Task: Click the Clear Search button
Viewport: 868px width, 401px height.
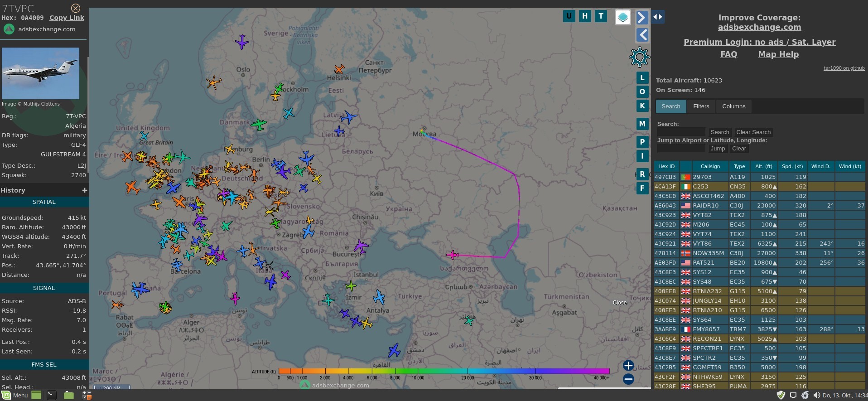Action: [x=753, y=132]
